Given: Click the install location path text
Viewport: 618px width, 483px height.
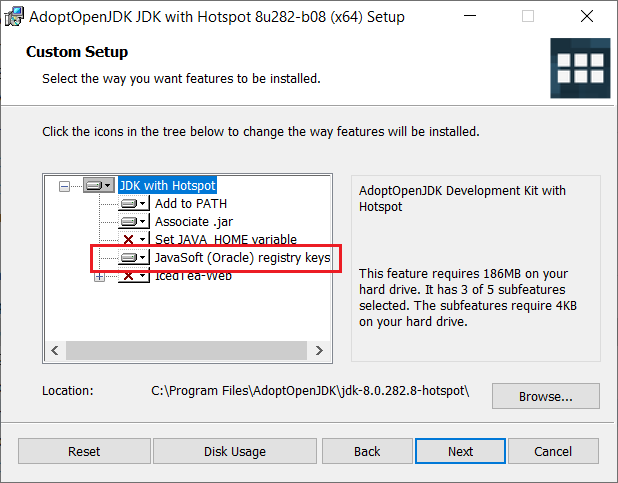Looking at the screenshot, I should (x=310, y=391).
